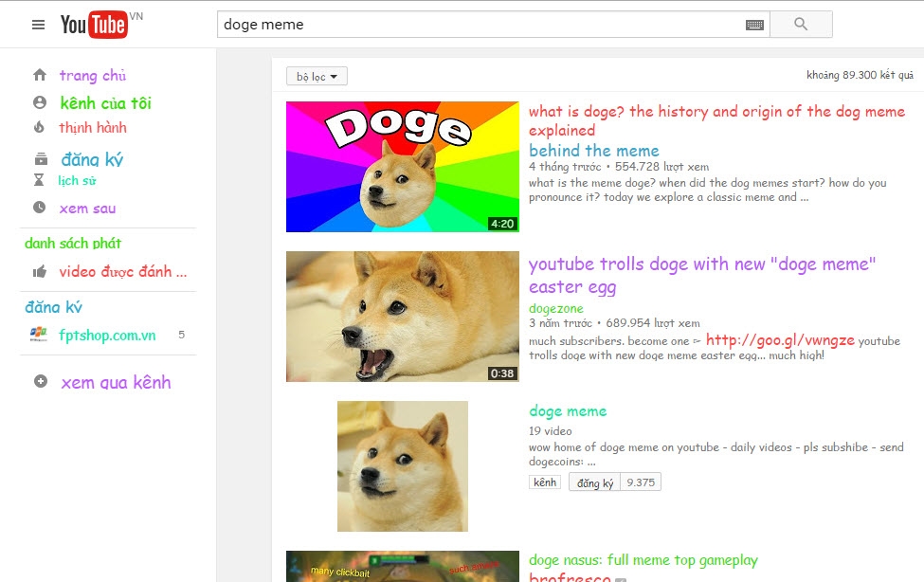Open the 'what is doge?' video title
Screen dimensions: 924x582
coord(716,120)
